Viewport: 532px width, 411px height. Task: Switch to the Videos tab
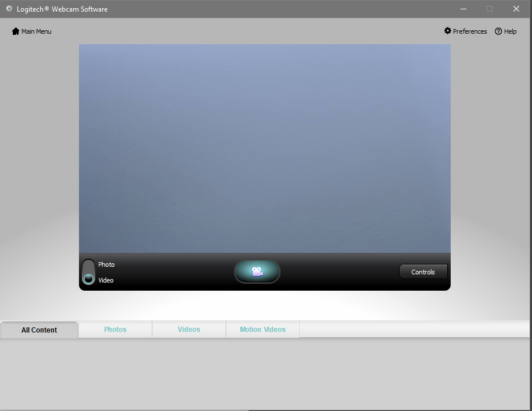189,330
